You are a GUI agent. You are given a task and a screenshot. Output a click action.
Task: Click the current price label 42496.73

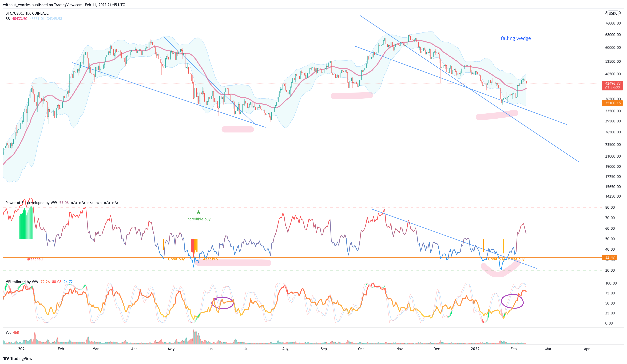point(612,83)
